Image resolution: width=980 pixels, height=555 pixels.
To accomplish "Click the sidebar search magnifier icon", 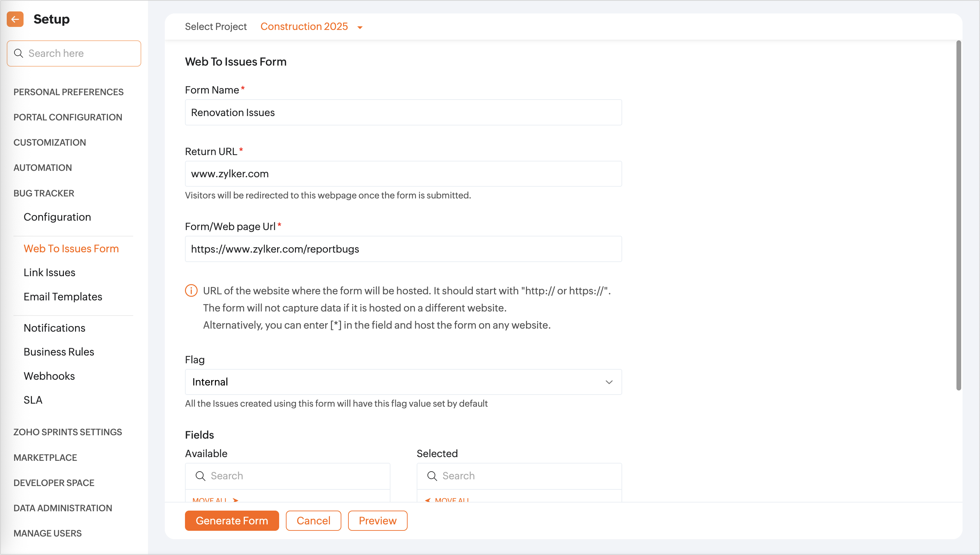I will click(x=18, y=53).
